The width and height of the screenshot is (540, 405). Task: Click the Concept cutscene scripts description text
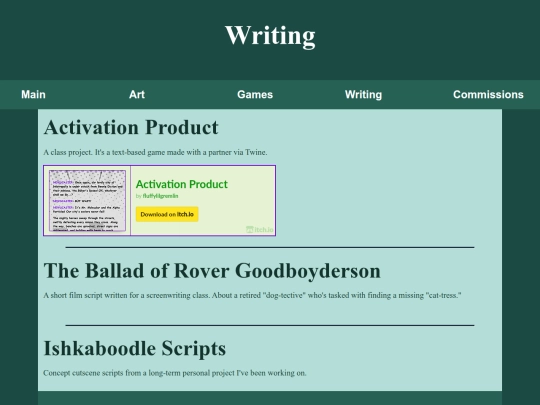point(175,373)
